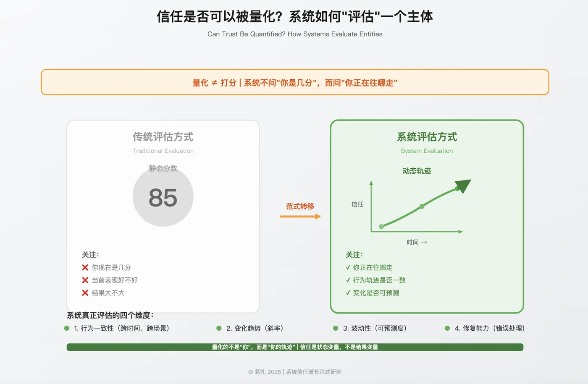This screenshot has width=588, height=384.
Task: Expand the "传统评估方式" card header
Action: pyautogui.click(x=163, y=137)
